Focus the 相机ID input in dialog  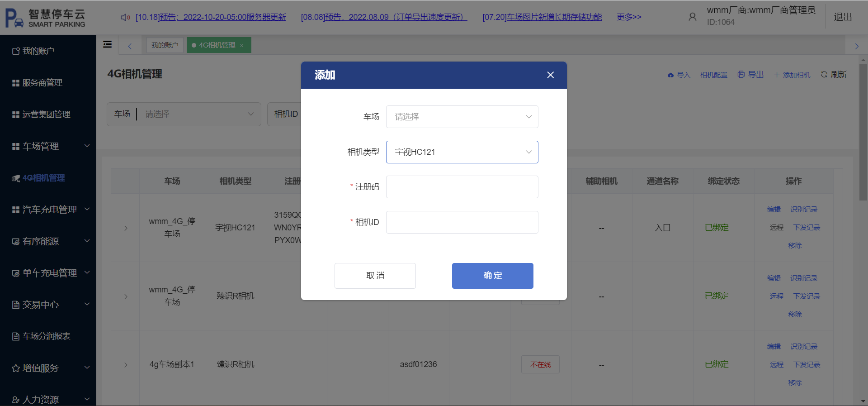[462, 222]
